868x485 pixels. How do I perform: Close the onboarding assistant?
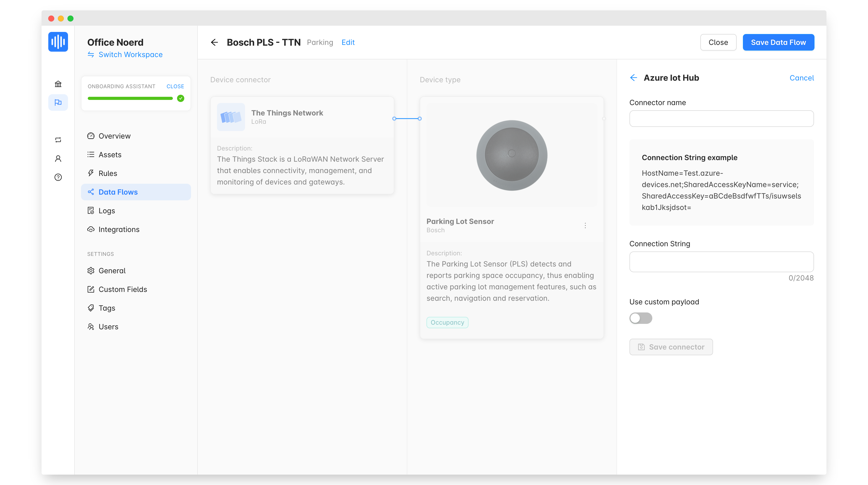tap(175, 86)
